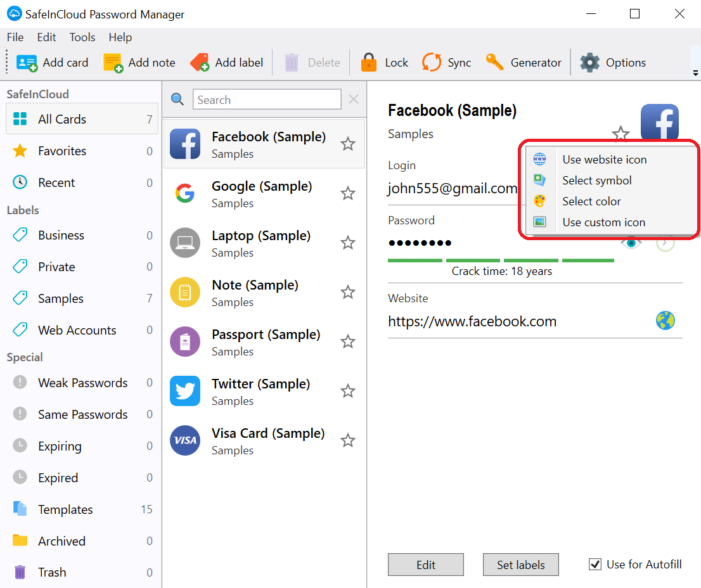Click into the Search field
This screenshot has width=701, height=588.
pyautogui.click(x=267, y=99)
